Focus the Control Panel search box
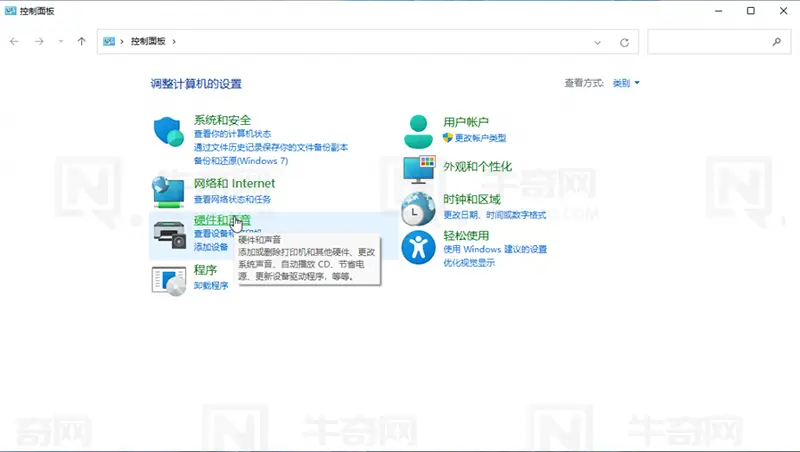The width and height of the screenshot is (800, 452). (x=719, y=42)
